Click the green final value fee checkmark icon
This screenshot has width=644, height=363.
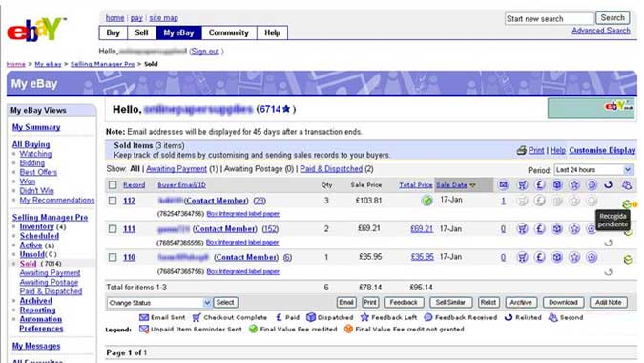[427, 201]
